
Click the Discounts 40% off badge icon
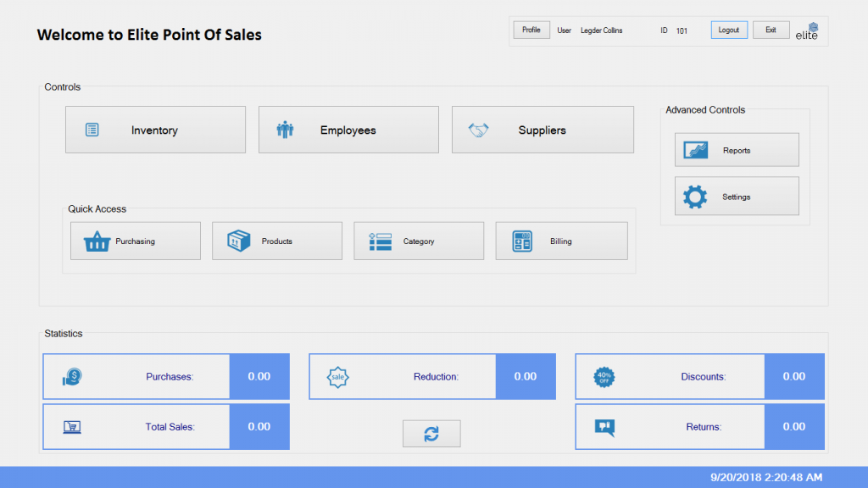[604, 376]
